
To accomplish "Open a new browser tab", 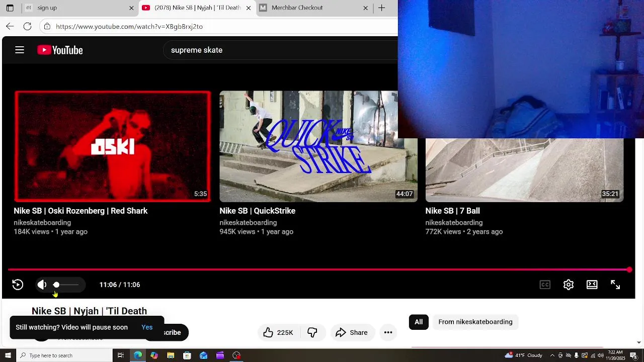I will (382, 8).
